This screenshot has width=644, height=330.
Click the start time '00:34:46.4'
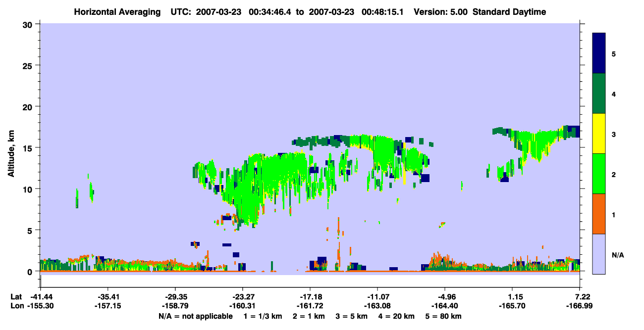(x=269, y=12)
